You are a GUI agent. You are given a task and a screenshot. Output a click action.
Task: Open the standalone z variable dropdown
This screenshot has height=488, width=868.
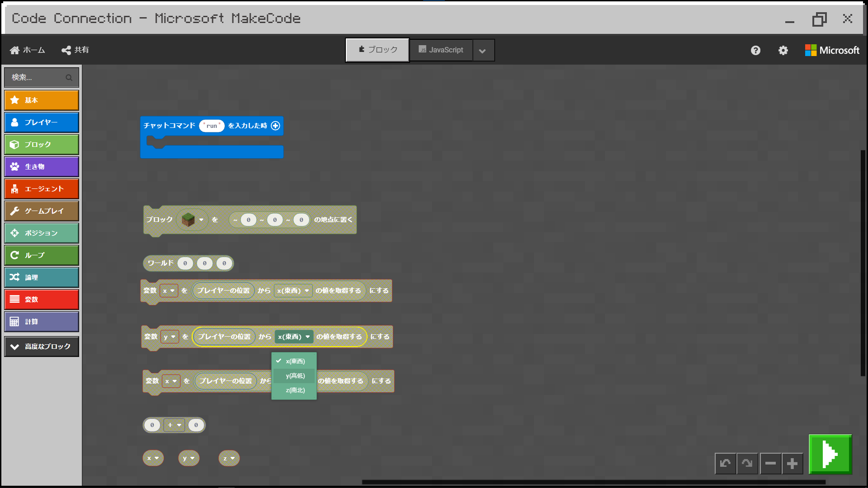pyautogui.click(x=229, y=458)
